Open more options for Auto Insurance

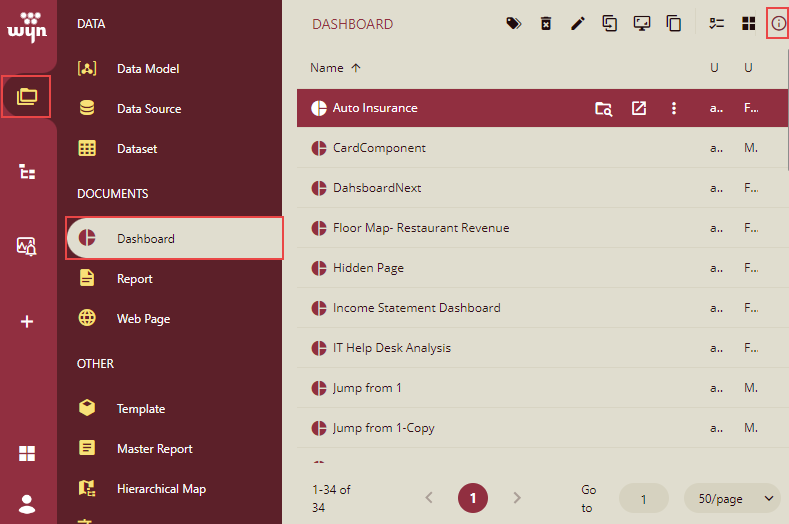(x=674, y=108)
